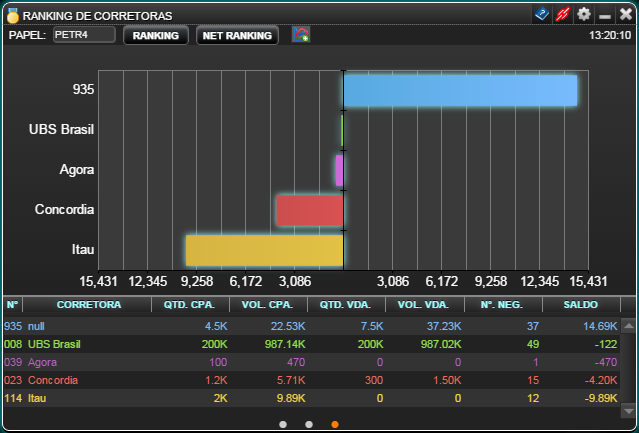Click the 1.50K Concordia sell volume
The width and height of the screenshot is (639, 433).
coord(447,380)
